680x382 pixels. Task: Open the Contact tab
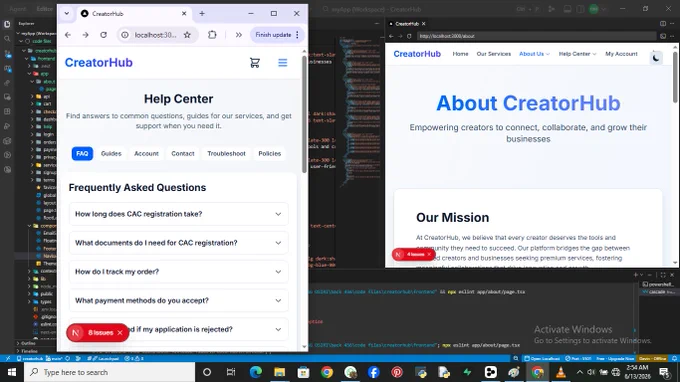183,153
